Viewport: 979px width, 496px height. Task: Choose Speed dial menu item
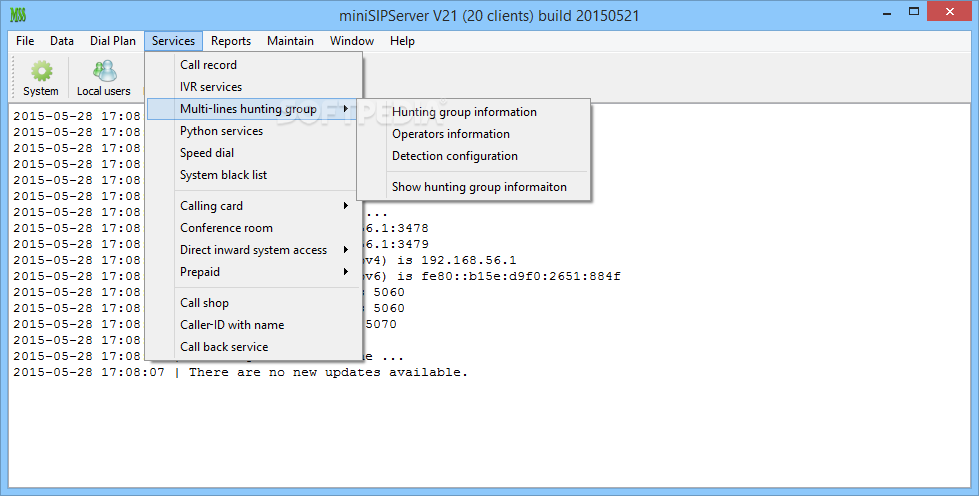point(254,153)
